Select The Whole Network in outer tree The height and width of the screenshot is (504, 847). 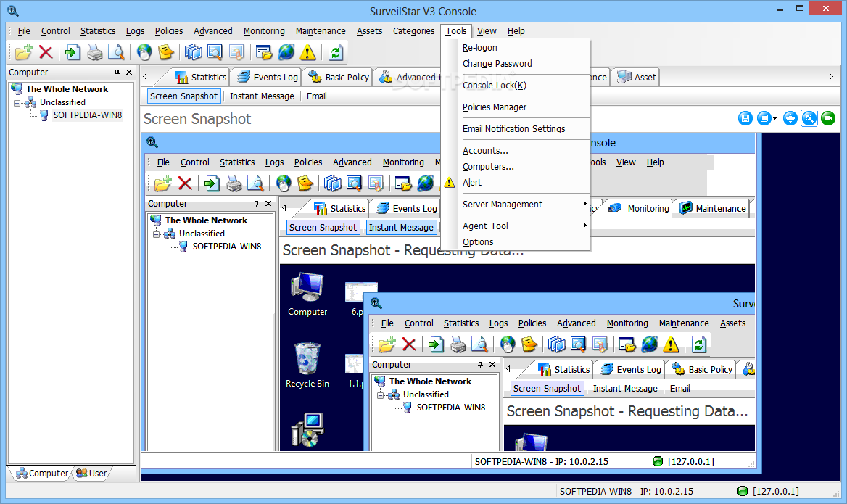(67, 89)
